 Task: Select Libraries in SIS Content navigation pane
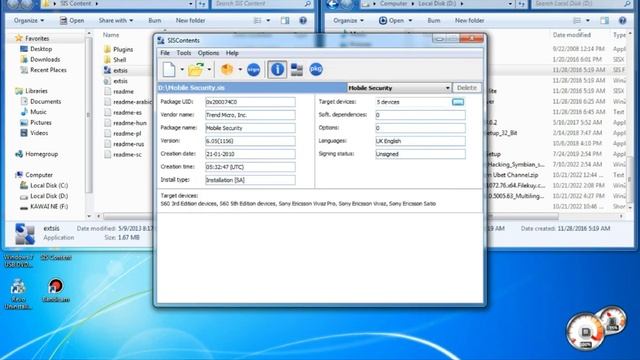36,91
